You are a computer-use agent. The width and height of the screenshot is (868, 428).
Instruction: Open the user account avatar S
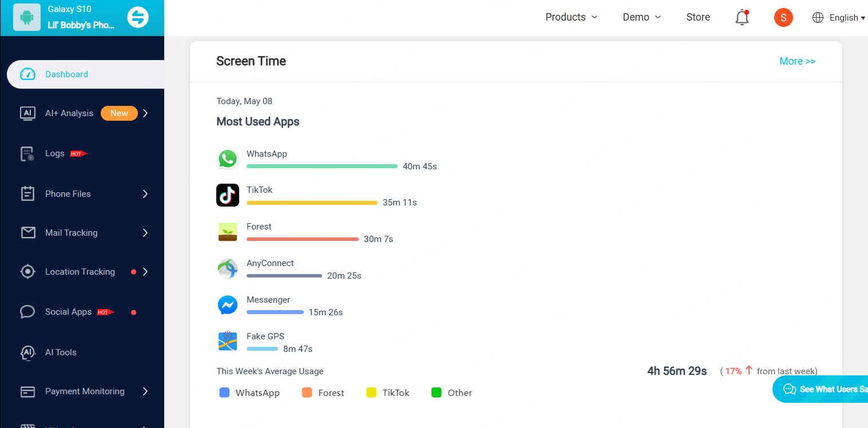[783, 17]
